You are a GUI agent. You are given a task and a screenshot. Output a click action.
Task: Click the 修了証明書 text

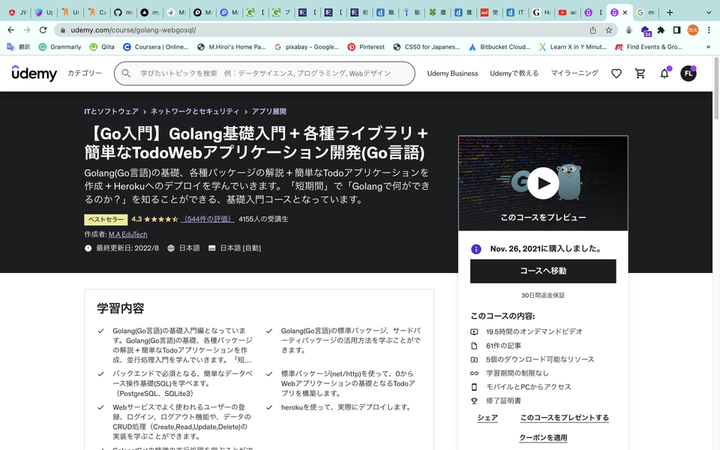pyautogui.click(x=503, y=401)
